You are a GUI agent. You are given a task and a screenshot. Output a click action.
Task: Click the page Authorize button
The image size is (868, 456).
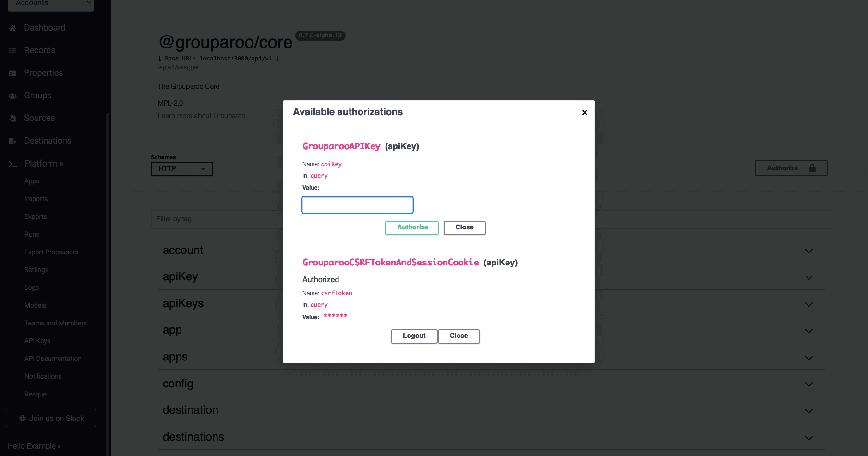tap(791, 168)
